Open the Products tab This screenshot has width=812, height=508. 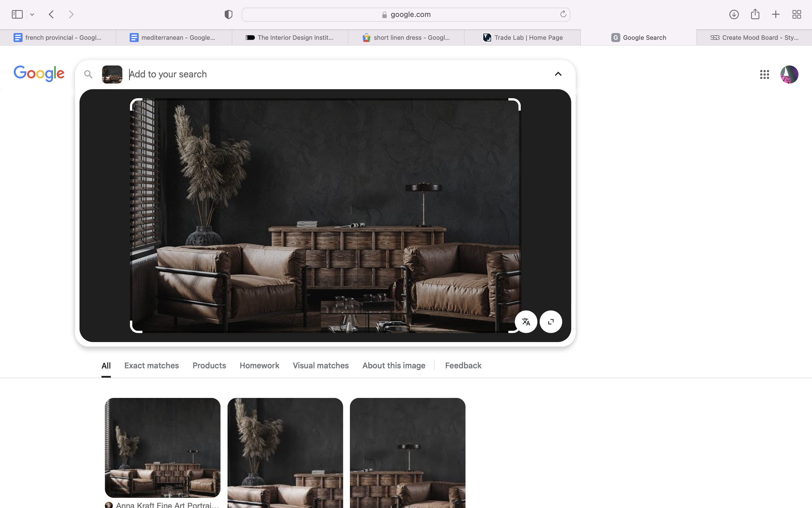[x=209, y=365]
